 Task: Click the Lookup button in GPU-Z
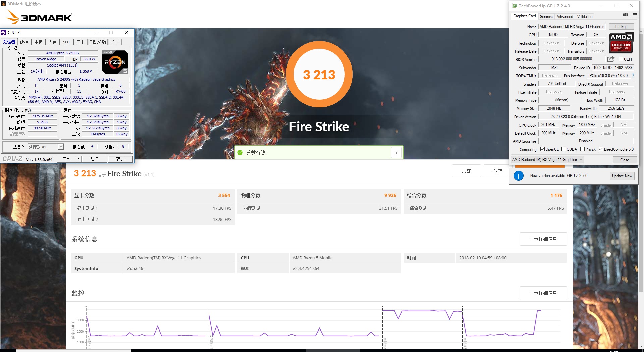coord(621,26)
